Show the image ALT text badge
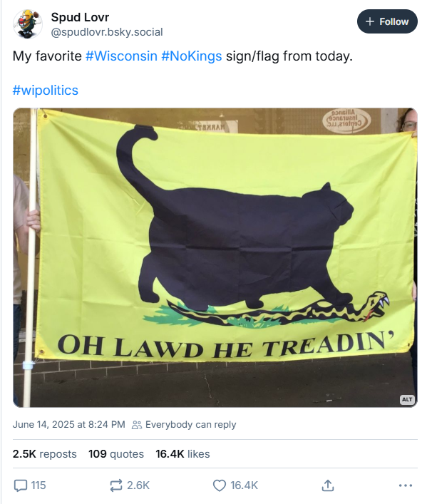The width and height of the screenshot is (427, 504). coord(407,399)
